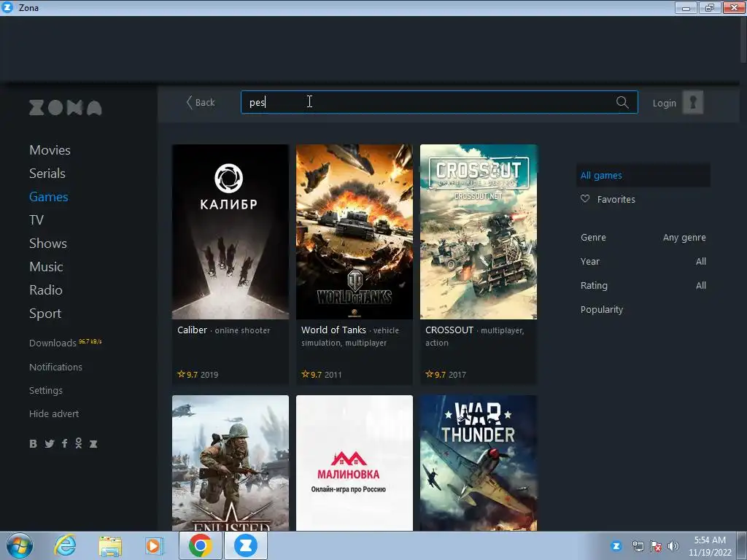Open the War Thunder poster
This screenshot has height=560, width=747.
pos(479,463)
